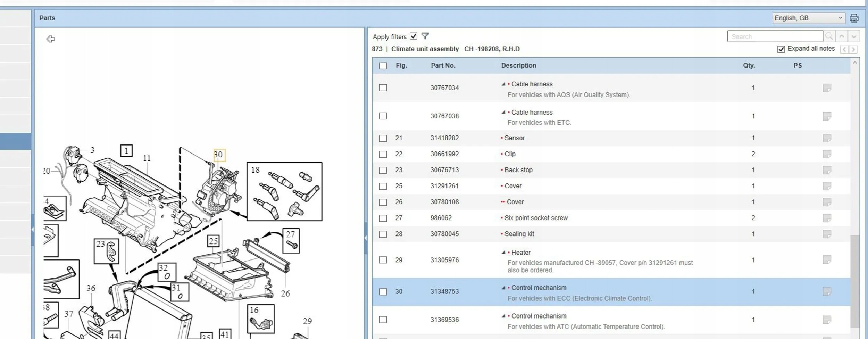Collapse note for Heater 31305976
868x339 pixels.
(503, 253)
